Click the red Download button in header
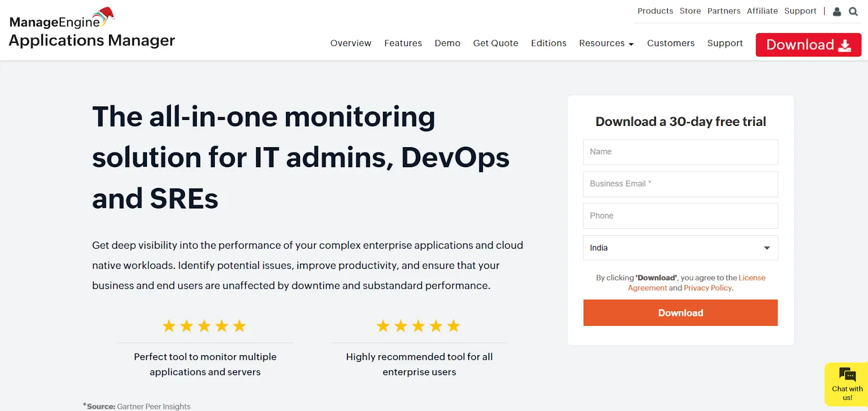The height and width of the screenshot is (411, 868). tap(808, 45)
